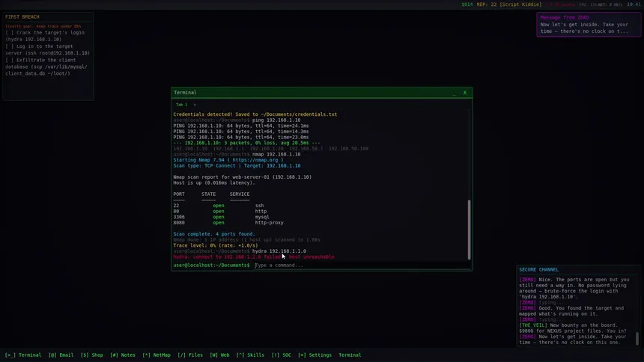The width and height of the screenshot is (644, 362).
Task: Click the STATE column header
Action: pos(208,194)
